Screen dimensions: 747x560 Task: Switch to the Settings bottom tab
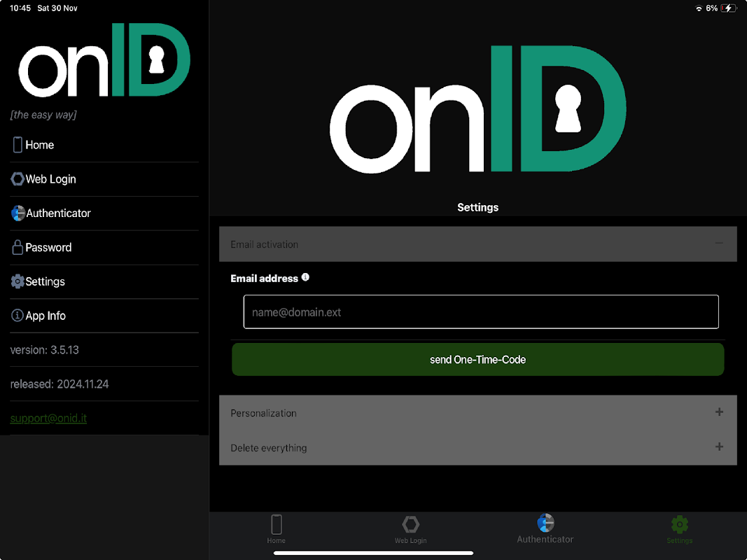coord(680,529)
